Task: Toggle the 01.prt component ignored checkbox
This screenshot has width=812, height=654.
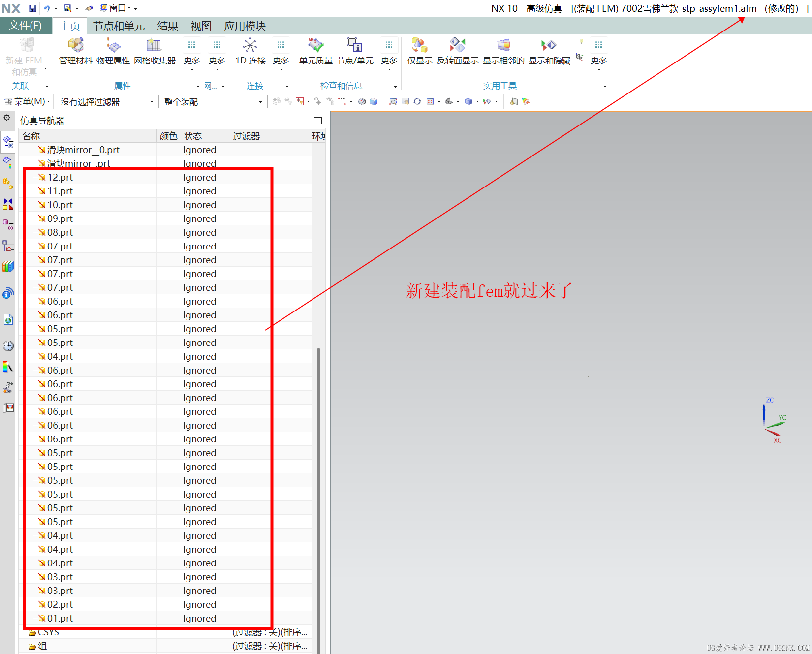Action: click(42, 618)
